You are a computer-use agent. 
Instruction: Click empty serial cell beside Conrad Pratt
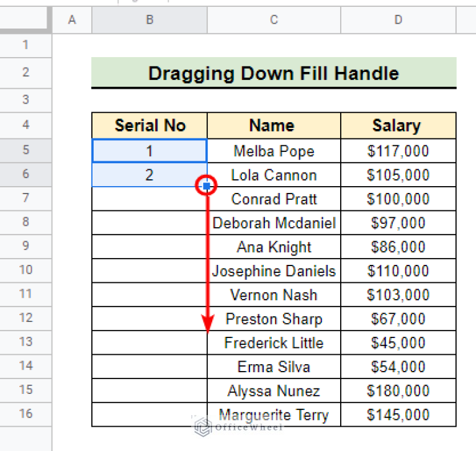(x=150, y=199)
